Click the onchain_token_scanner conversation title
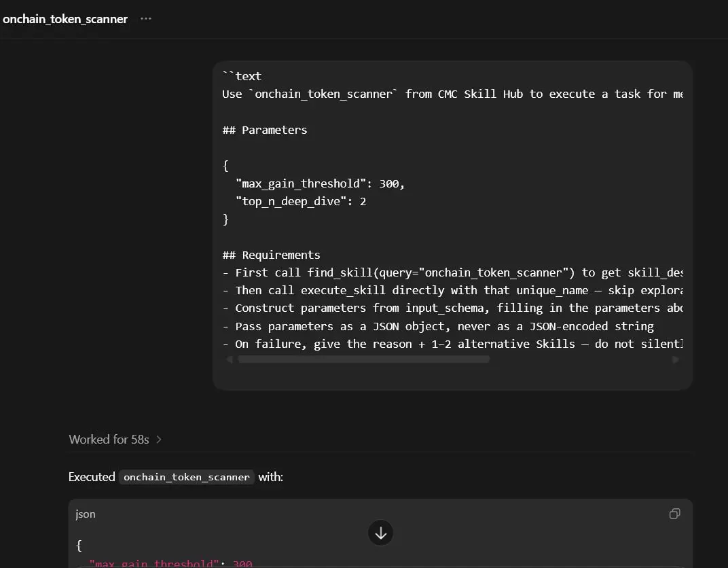 (65, 18)
